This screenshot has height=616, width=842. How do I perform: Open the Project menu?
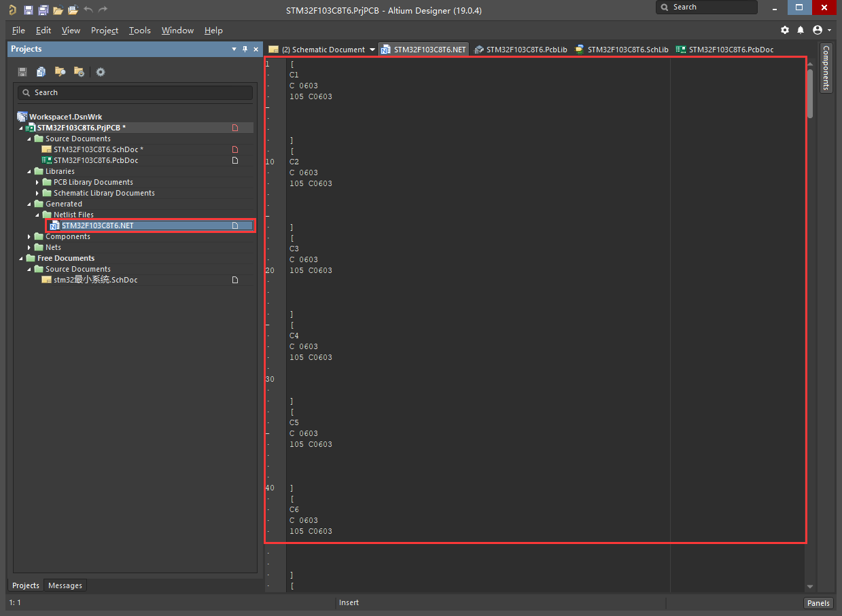105,30
